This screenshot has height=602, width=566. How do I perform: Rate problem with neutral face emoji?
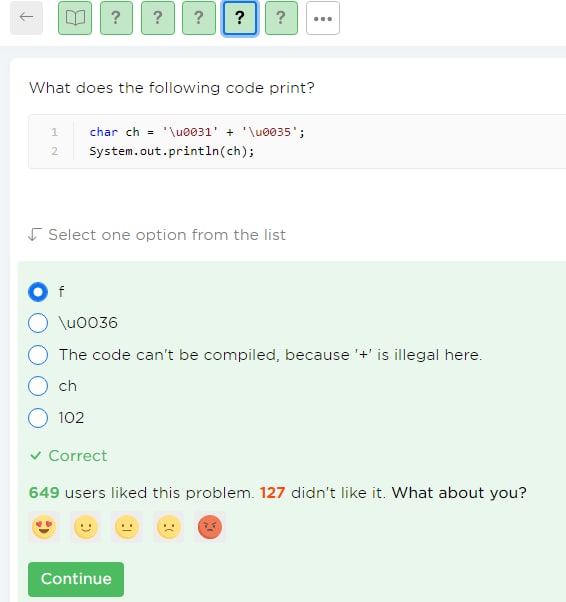coord(127,527)
